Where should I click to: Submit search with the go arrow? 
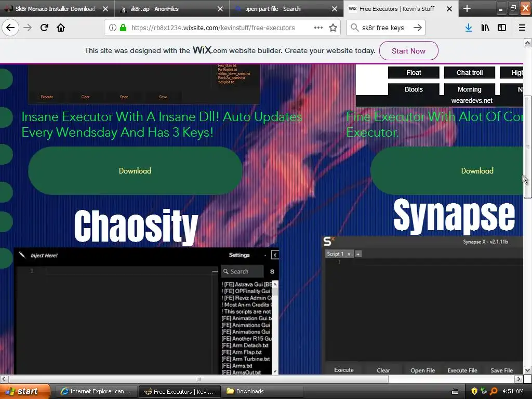418,28
